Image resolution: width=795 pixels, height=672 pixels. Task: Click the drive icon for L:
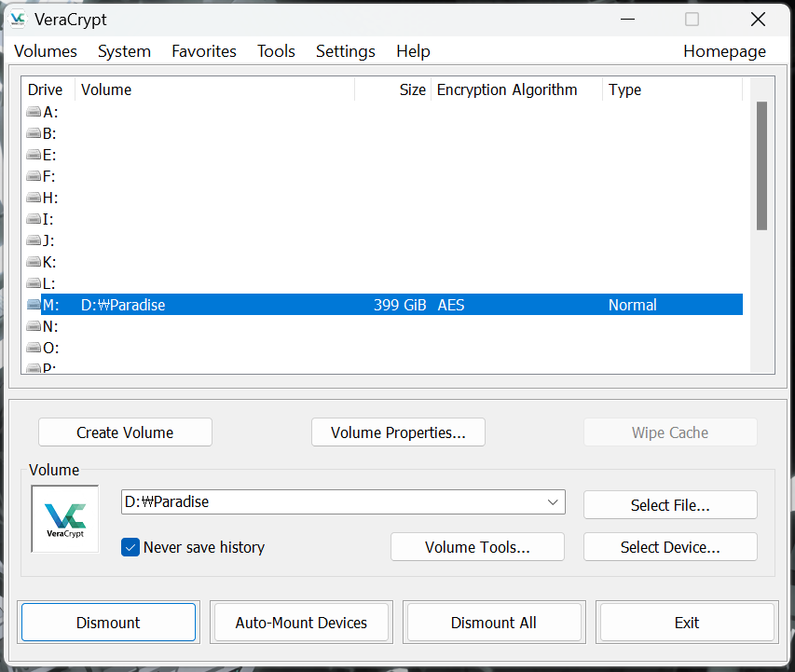point(34,283)
